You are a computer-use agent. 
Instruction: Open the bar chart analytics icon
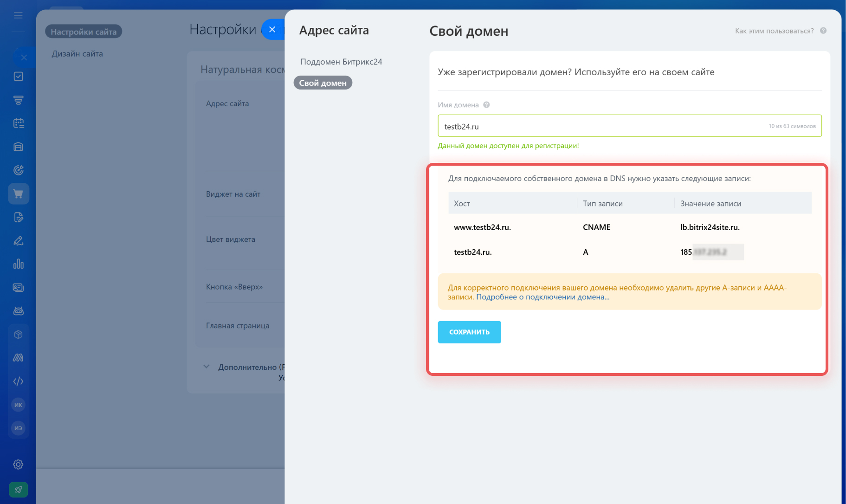coord(18,264)
